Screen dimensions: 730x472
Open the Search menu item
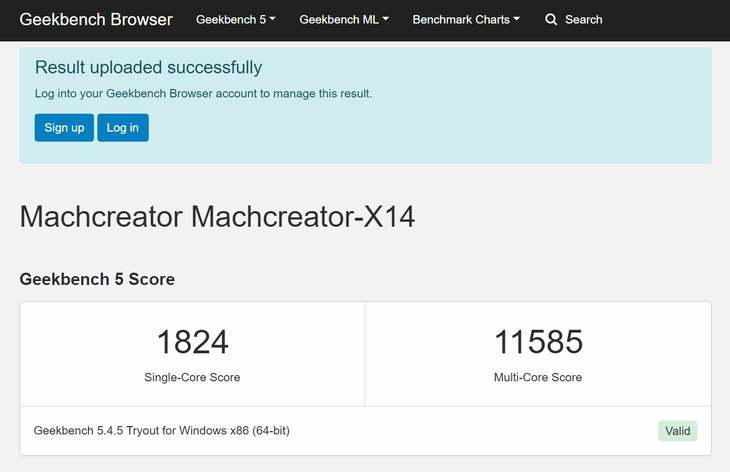(574, 20)
